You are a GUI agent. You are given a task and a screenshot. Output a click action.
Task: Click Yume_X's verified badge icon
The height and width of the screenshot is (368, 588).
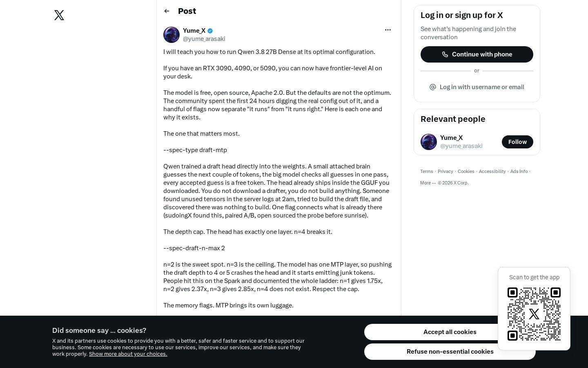pos(210,31)
